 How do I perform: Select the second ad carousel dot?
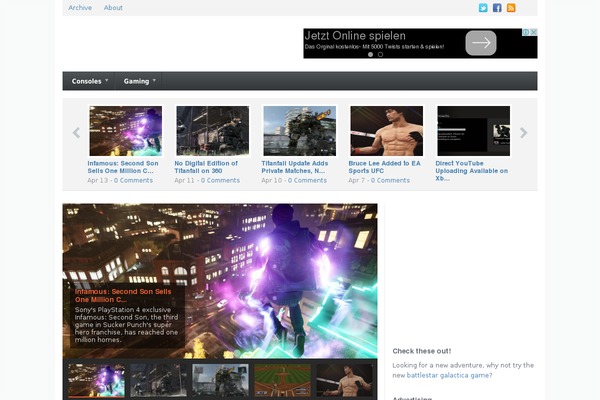click(380, 54)
